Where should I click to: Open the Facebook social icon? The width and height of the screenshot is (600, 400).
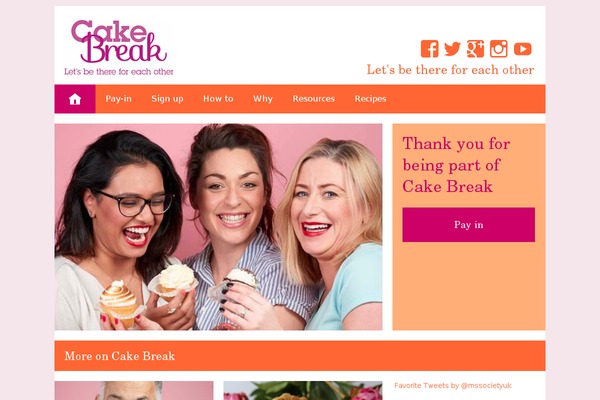[x=429, y=49]
